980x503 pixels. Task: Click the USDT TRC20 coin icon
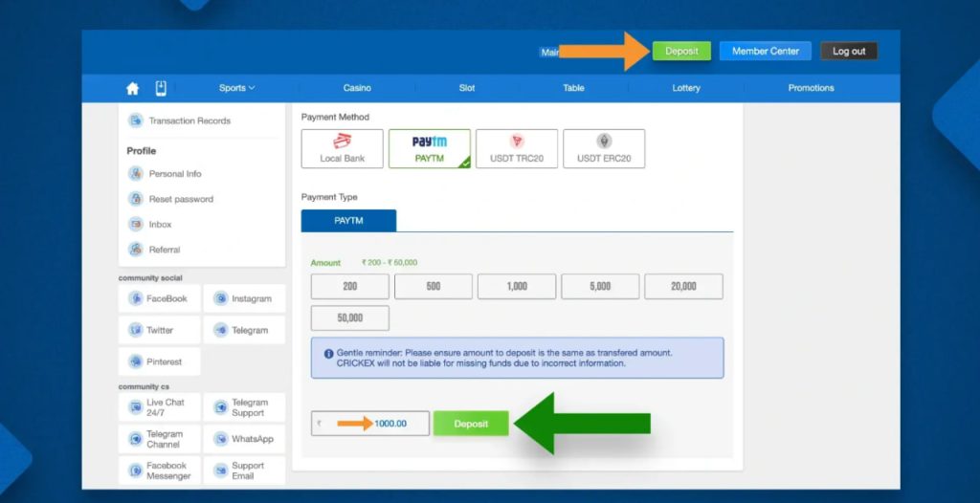tap(517, 142)
